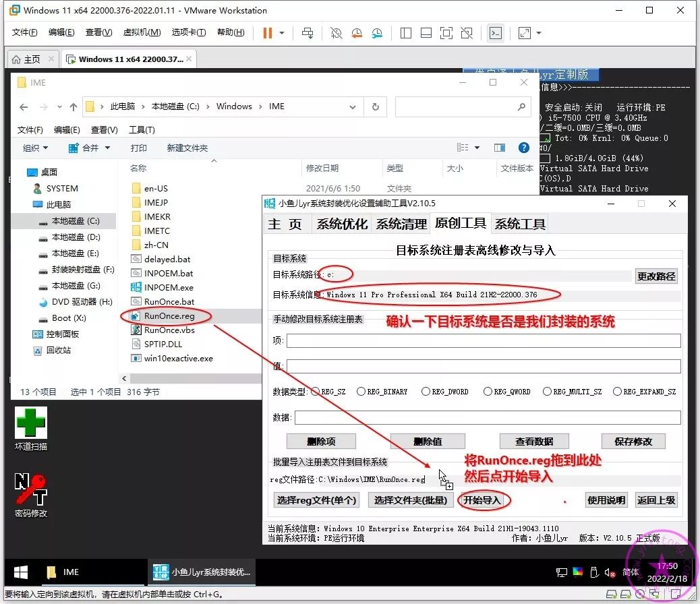Screen dimensions: 700x604
Task: Click the 开始导入 button
Action: (x=482, y=500)
